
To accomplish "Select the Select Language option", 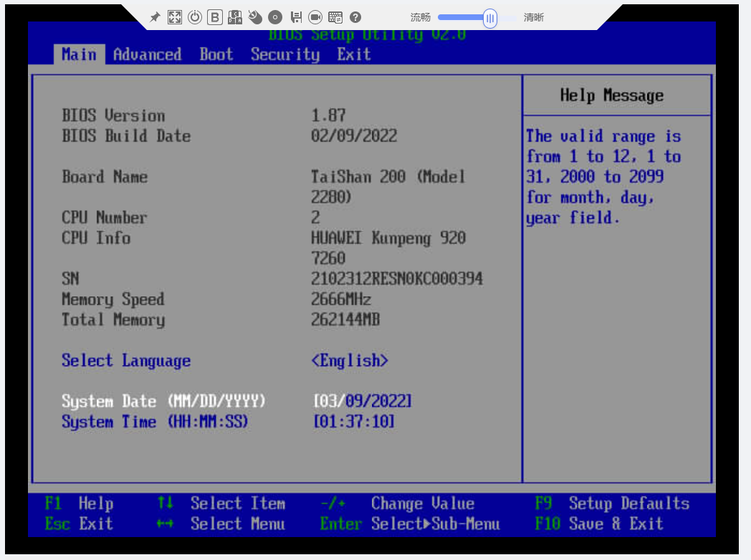I will tap(126, 360).
